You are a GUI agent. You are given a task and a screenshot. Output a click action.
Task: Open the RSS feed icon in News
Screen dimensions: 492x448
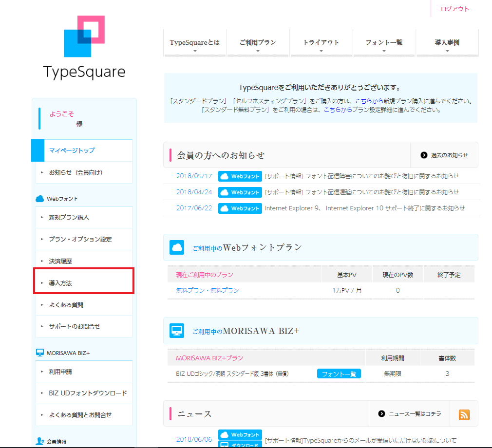coord(464,414)
